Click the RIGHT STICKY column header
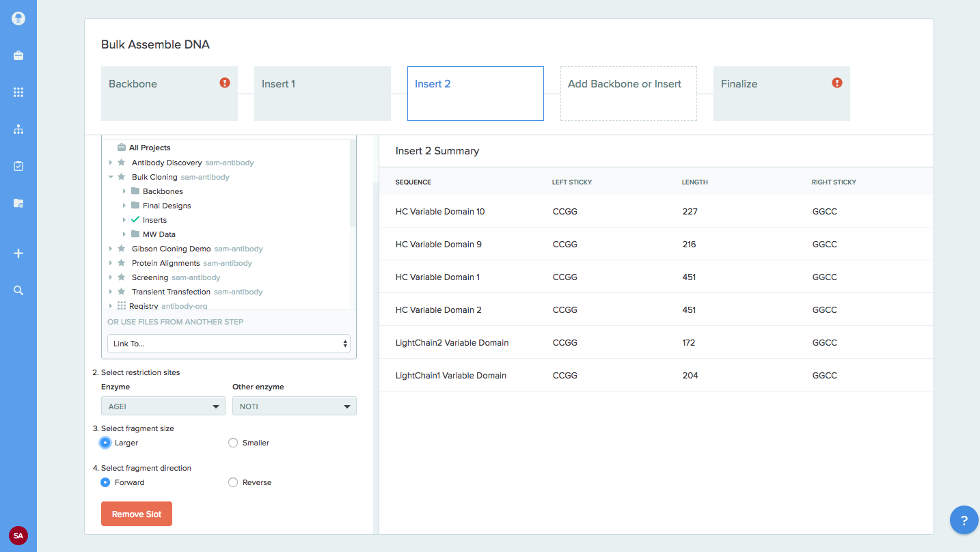 (834, 182)
